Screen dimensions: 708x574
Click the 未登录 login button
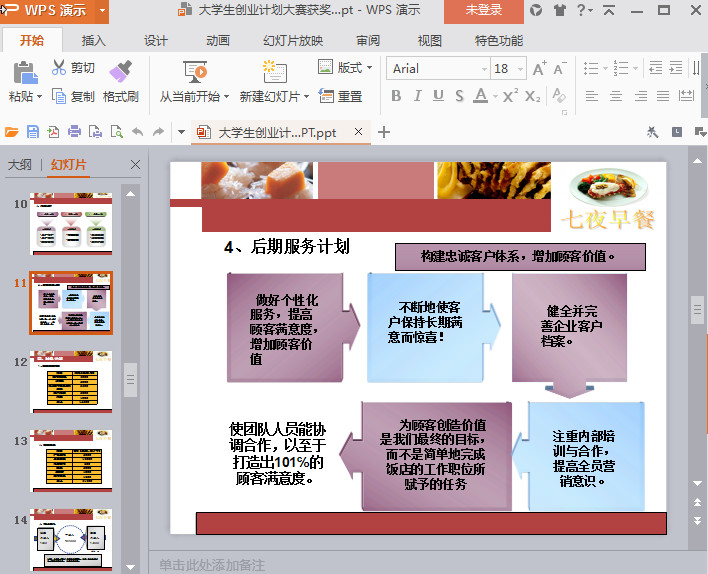pyautogui.click(x=484, y=10)
